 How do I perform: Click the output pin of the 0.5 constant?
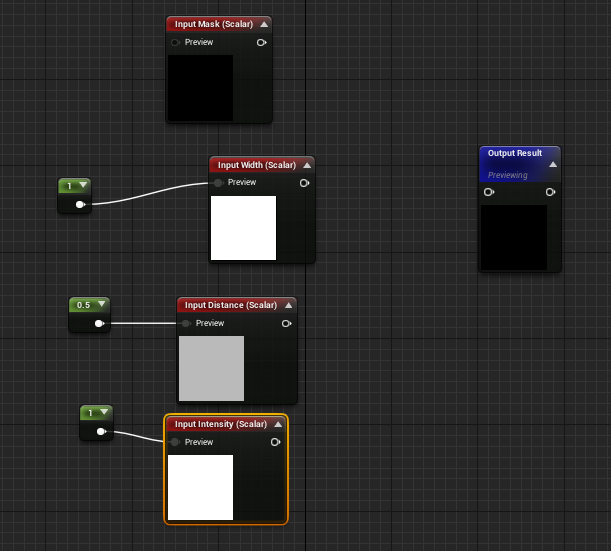point(99,323)
